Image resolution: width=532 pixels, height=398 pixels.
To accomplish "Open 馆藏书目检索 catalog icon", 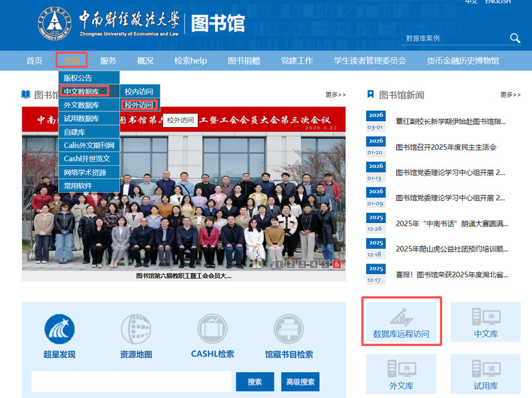I will [x=289, y=329].
